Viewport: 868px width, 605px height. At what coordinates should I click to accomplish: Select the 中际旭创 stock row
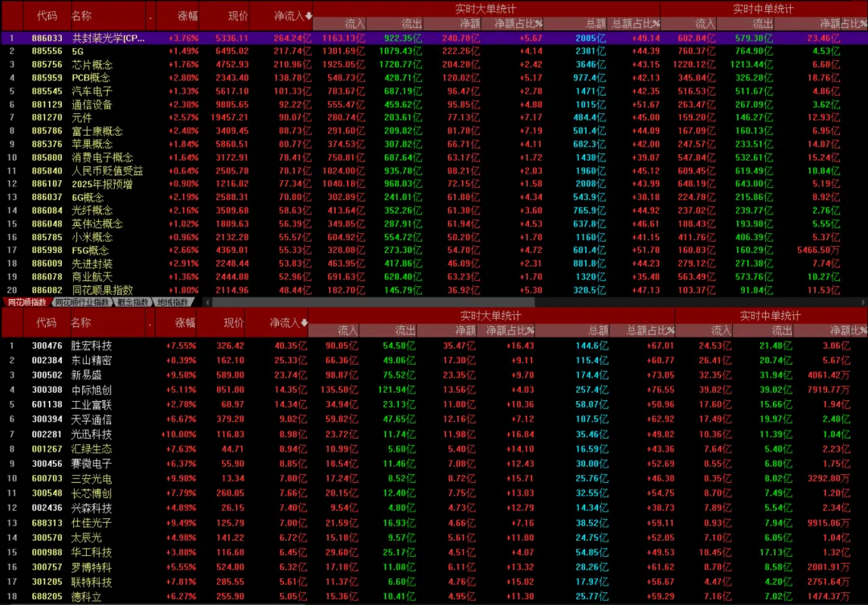pos(434,390)
